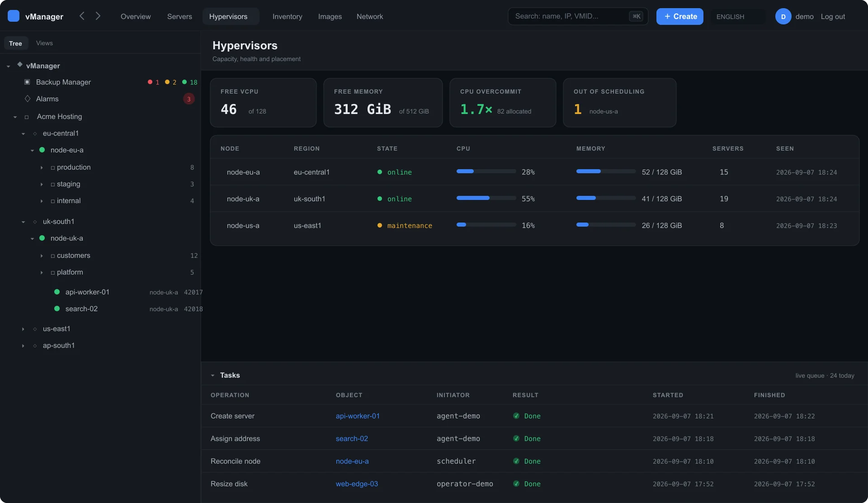Screen dimensions: 868x503
Task: Click the memory usage bar of node-us-a
Action: pos(606,225)
